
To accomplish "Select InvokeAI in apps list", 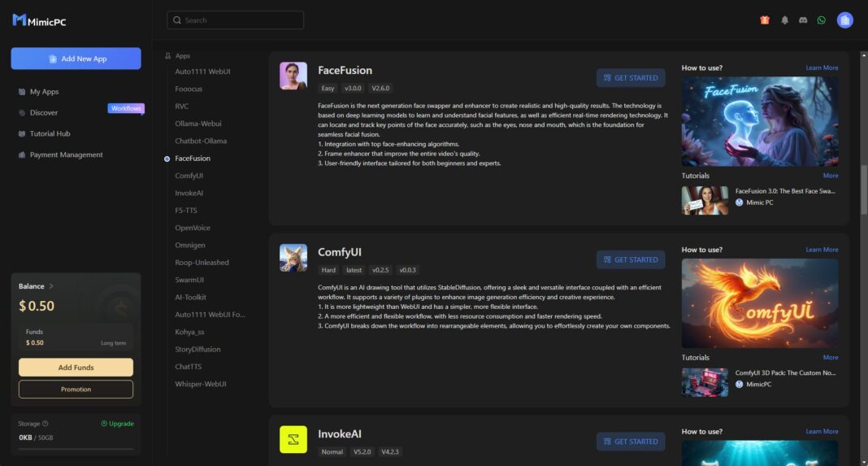I will pos(189,193).
